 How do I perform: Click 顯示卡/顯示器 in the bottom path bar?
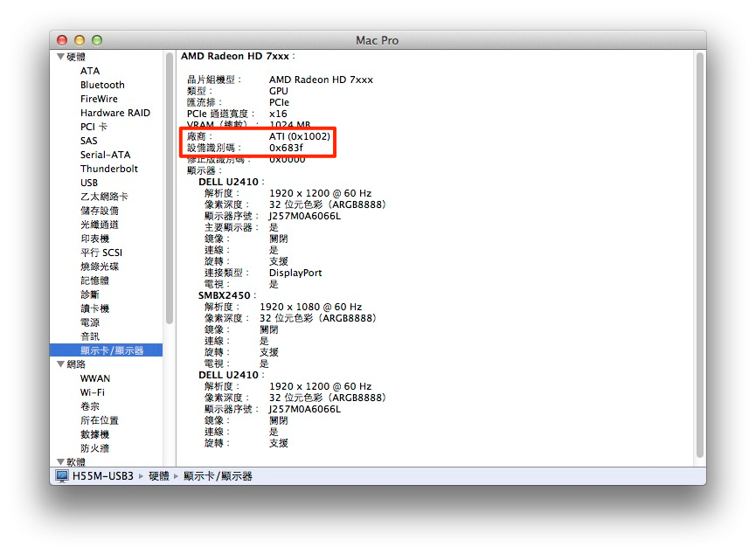218,476
